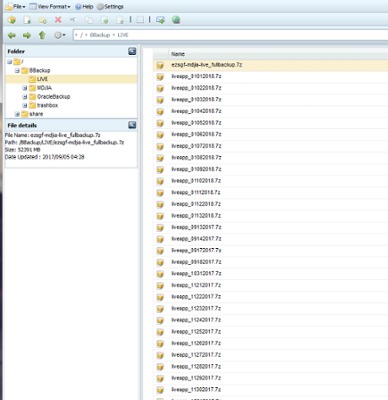388x400 pixels.
Task: Click the new file toolbar icon
Action: [27, 20]
